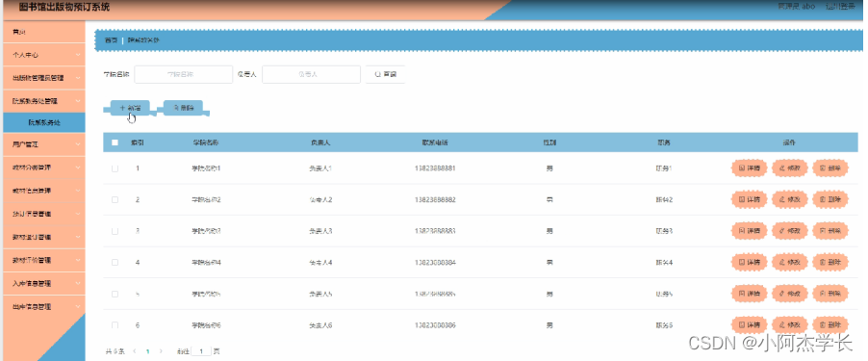Click phone number 13823888882 cell

pyautogui.click(x=435, y=199)
